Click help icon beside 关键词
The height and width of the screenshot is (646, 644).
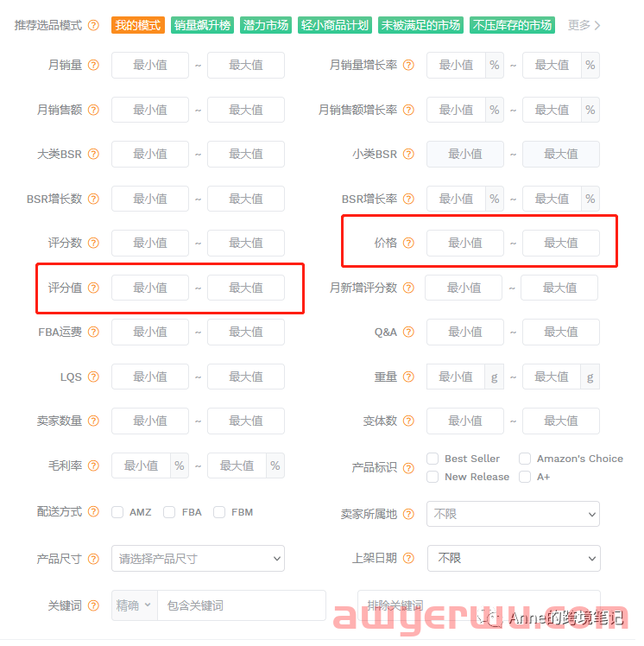pyautogui.click(x=93, y=605)
